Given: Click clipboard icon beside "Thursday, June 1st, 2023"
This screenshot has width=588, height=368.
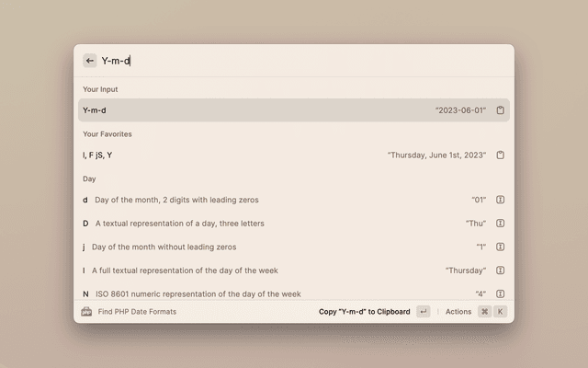Looking at the screenshot, I should (x=501, y=155).
